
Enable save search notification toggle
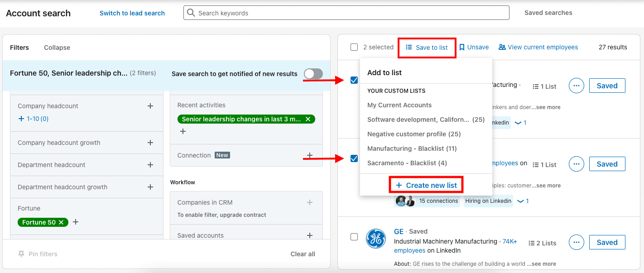coord(313,74)
